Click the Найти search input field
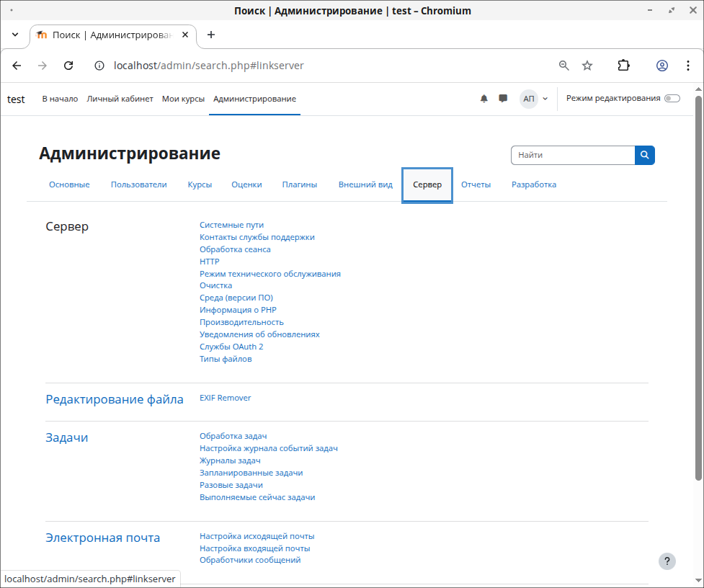This screenshot has width=704, height=588. coord(572,155)
